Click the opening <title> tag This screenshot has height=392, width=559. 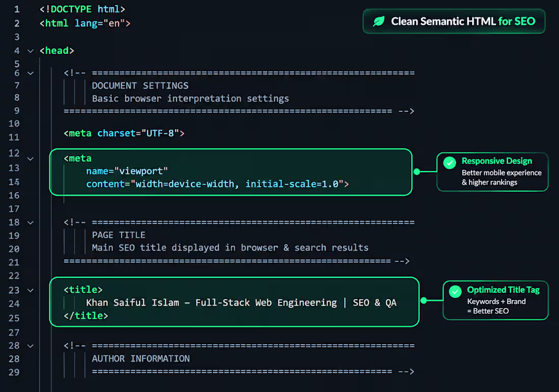coord(83,290)
